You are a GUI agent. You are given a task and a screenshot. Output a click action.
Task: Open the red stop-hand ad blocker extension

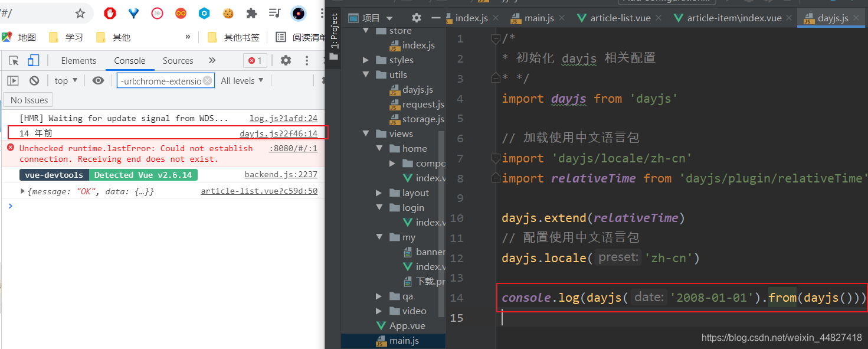pos(110,13)
